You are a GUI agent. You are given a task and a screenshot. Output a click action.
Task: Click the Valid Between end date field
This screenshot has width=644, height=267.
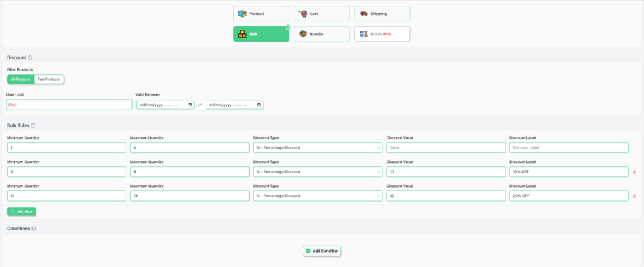235,105
